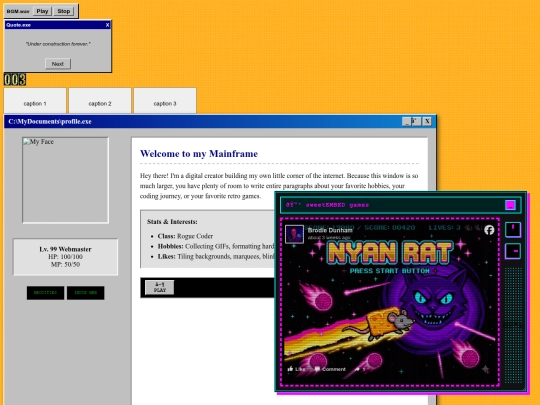Image resolution: width=540 pixels, height=405 pixels.
Task: Click the PRESS START BUTTON text
Action: [x=390, y=271]
